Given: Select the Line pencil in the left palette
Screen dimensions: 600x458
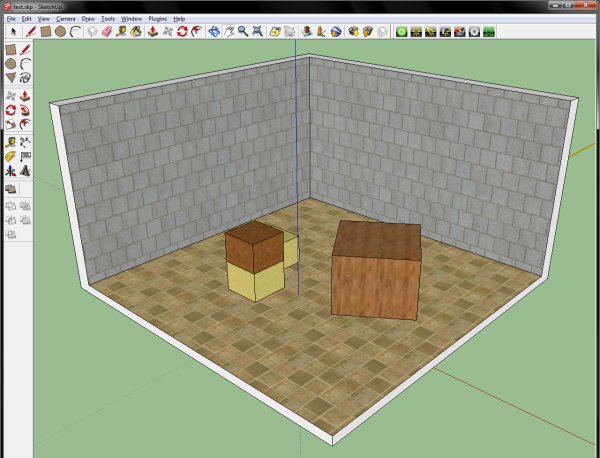Looking at the screenshot, I should pos(25,50).
